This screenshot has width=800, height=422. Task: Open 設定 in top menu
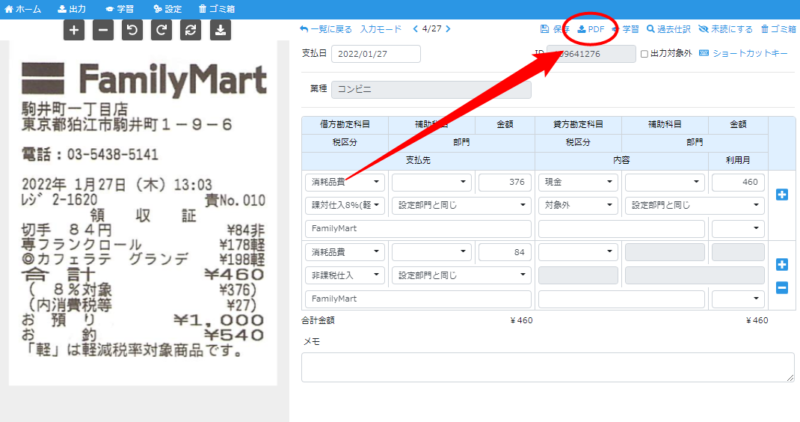167,9
